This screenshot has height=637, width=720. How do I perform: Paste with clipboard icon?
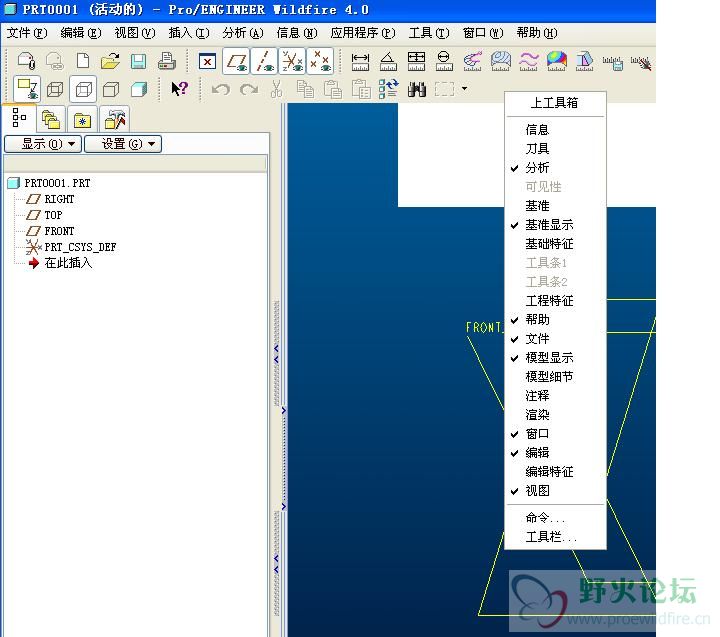pos(333,89)
